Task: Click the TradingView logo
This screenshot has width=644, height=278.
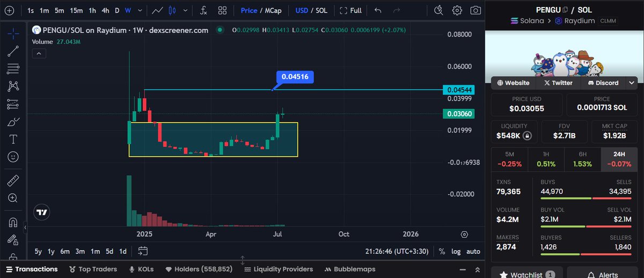Action: 41,212
